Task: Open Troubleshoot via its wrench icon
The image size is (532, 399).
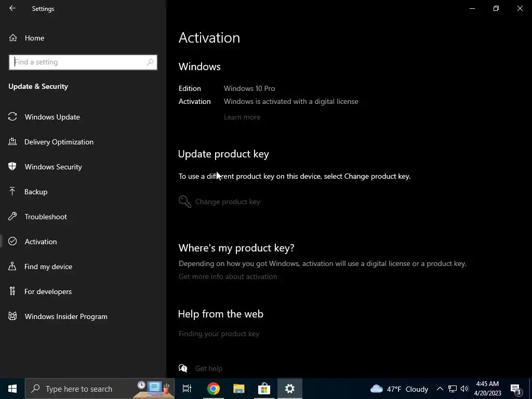Action: 12,217
